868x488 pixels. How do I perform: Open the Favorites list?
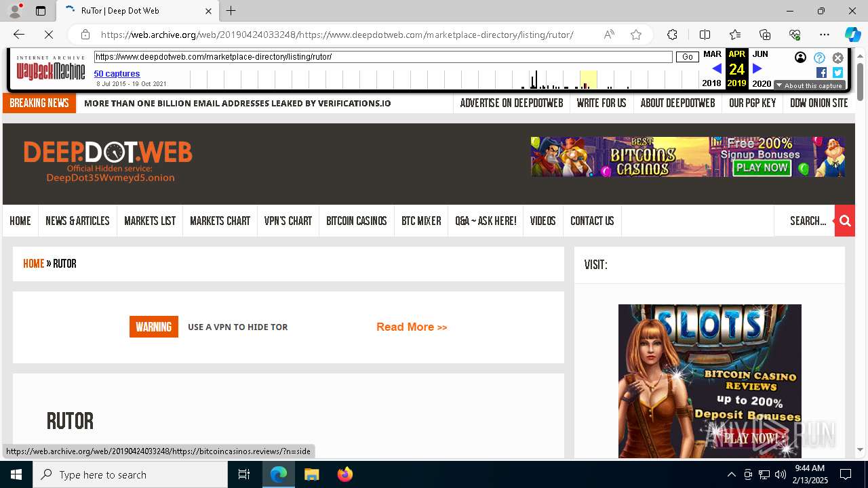[735, 35]
